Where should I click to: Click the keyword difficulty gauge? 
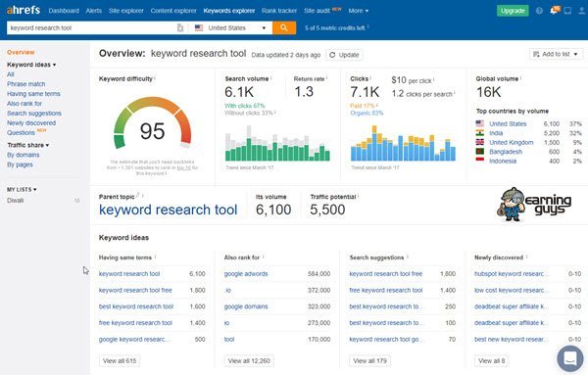tap(153, 122)
